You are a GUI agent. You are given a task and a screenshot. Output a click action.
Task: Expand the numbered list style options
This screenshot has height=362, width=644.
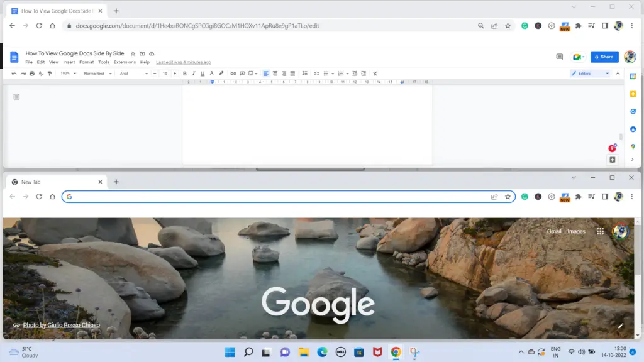(x=347, y=74)
